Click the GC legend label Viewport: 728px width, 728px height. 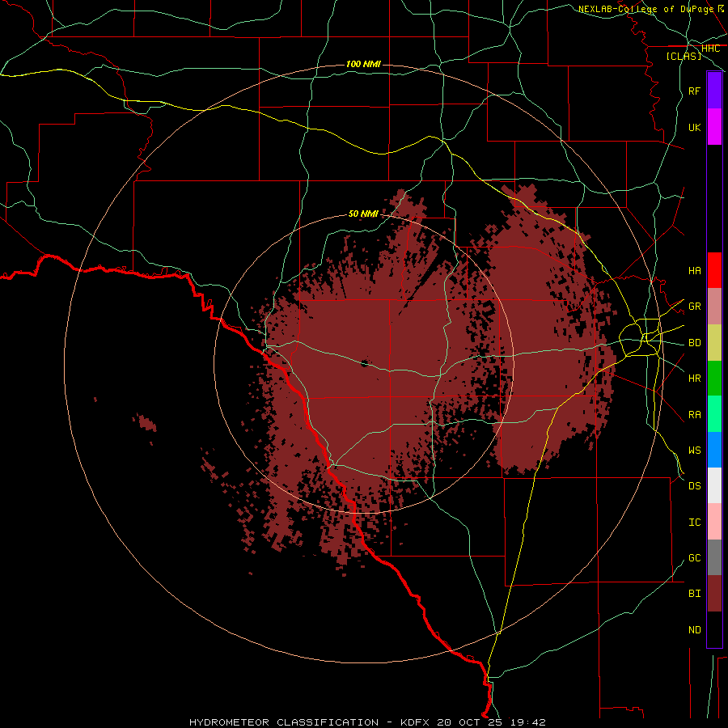(x=694, y=558)
